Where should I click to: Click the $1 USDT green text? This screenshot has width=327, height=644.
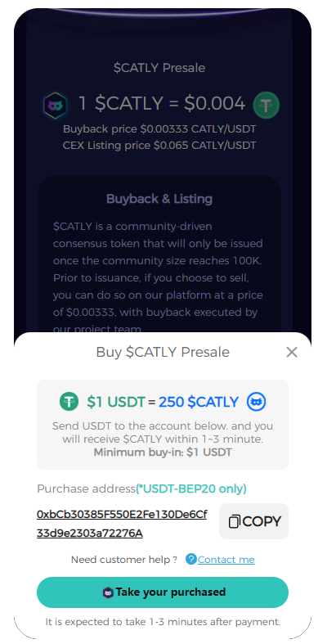[x=116, y=402]
